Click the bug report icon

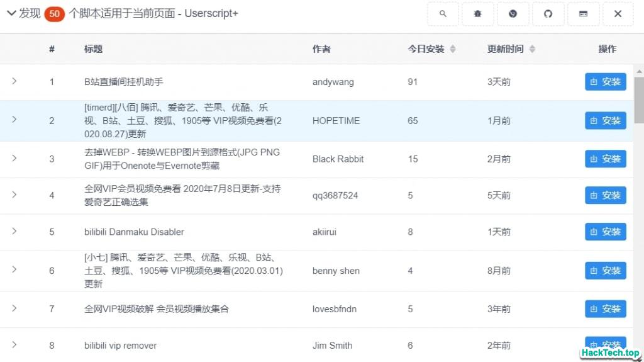[x=478, y=14]
